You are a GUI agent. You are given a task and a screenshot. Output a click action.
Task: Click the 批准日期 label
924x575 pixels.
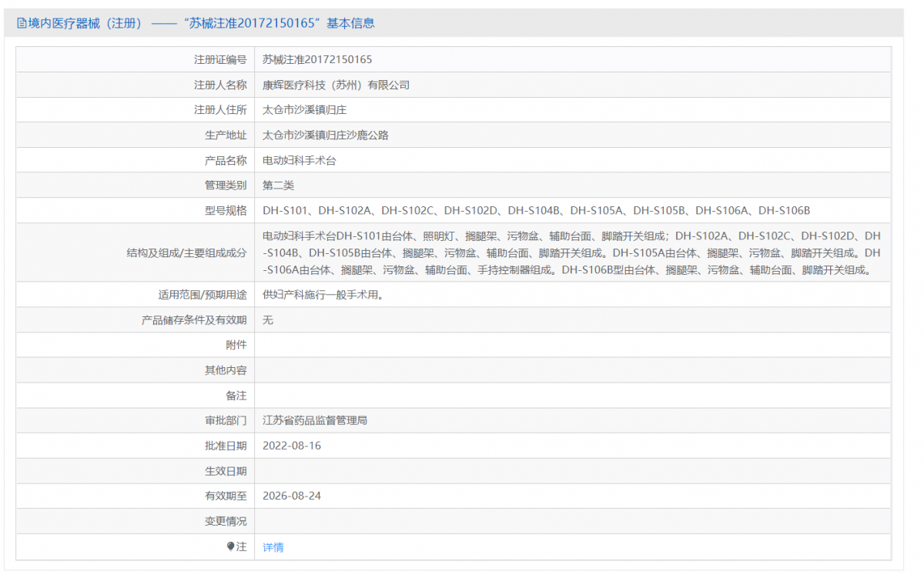(x=226, y=446)
